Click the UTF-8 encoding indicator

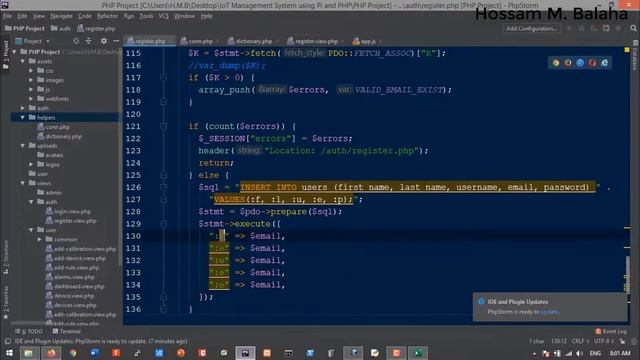pyautogui.click(x=604, y=341)
